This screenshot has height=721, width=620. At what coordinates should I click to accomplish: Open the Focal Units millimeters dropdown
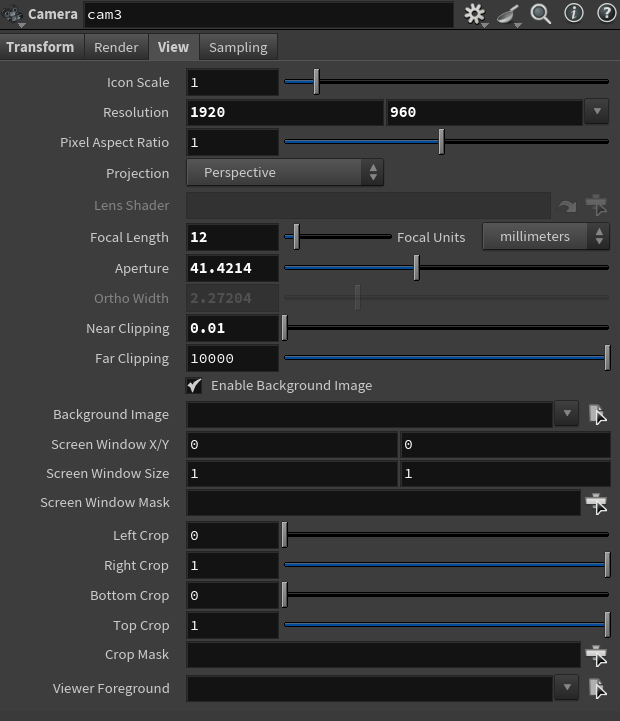pos(546,236)
